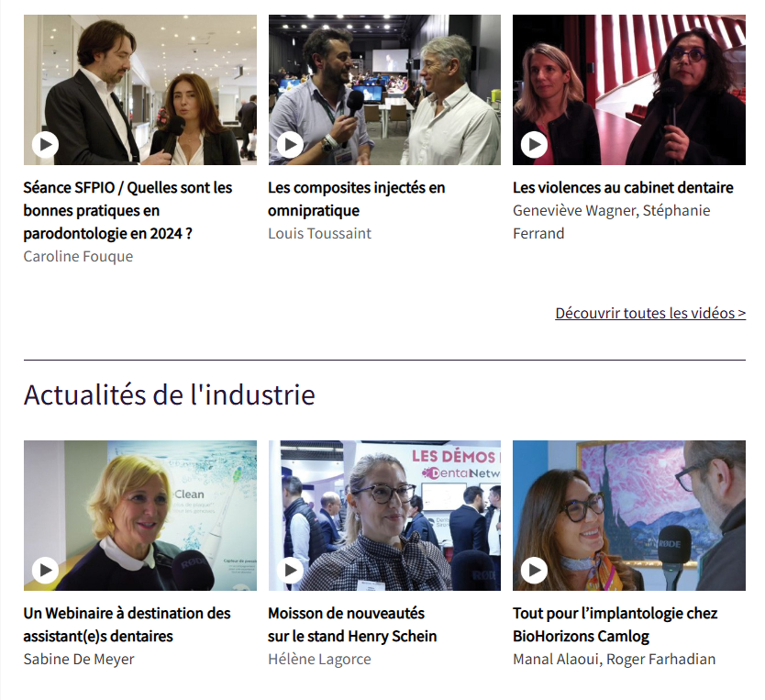Play the composites injectés video
This screenshot has width=765, height=700.
pyautogui.click(x=290, y=145)
